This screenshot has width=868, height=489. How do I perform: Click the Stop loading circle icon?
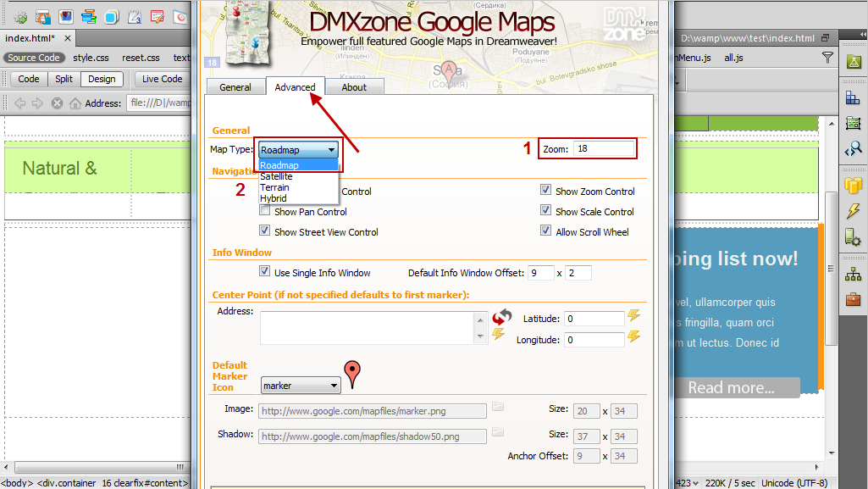point(57,103)
